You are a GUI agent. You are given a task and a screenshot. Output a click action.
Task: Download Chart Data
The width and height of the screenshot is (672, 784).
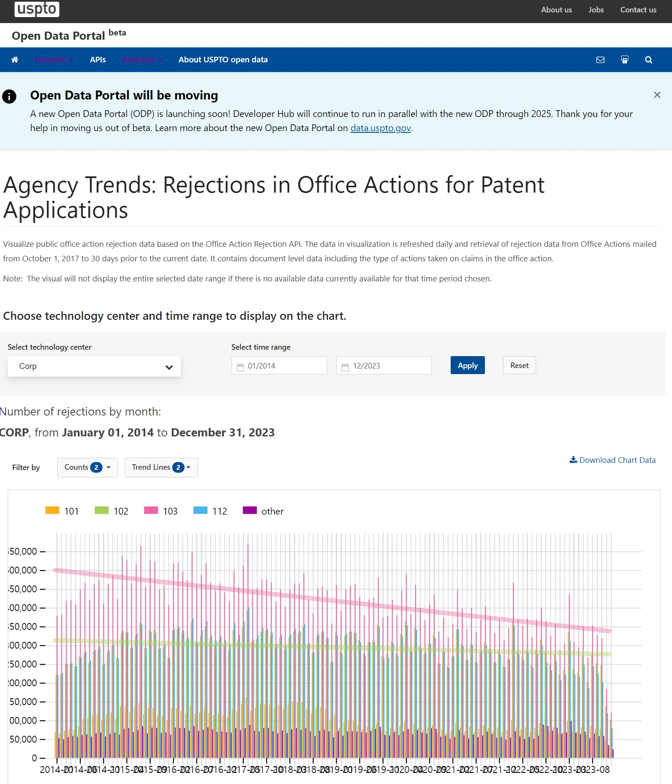coord(612,460)
